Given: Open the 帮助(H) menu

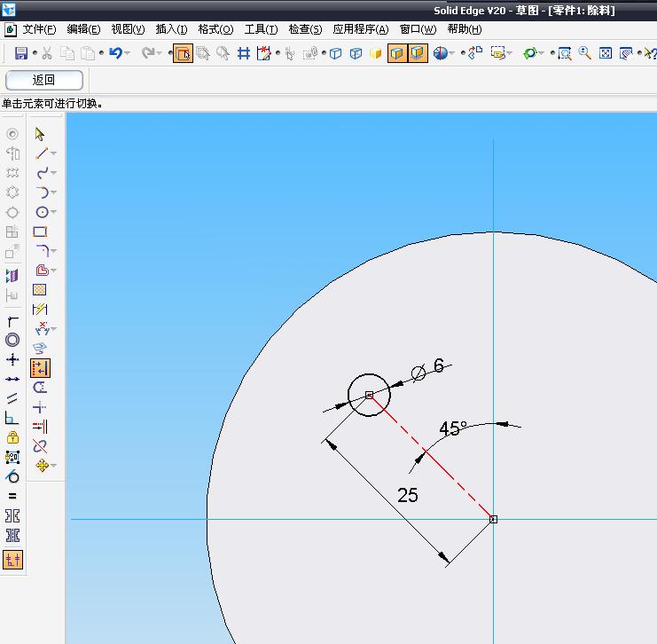Looking at the screenshot, I should [x=465, y=29].
